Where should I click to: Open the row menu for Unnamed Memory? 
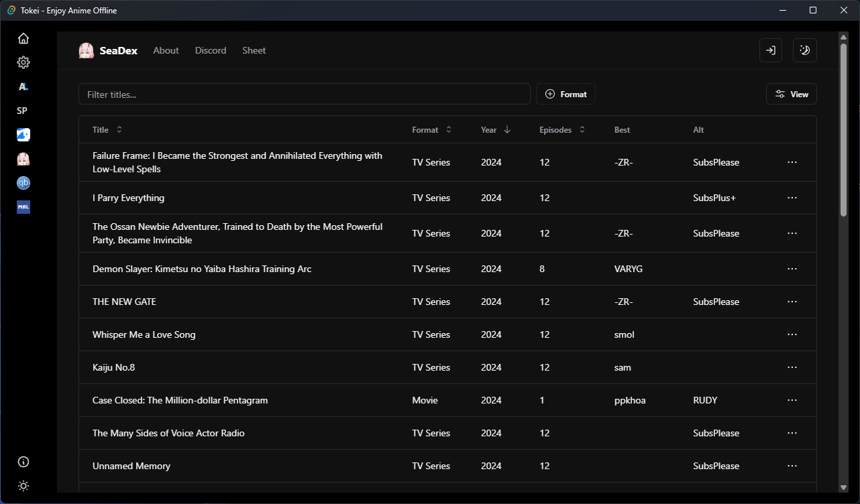point(792,466)
